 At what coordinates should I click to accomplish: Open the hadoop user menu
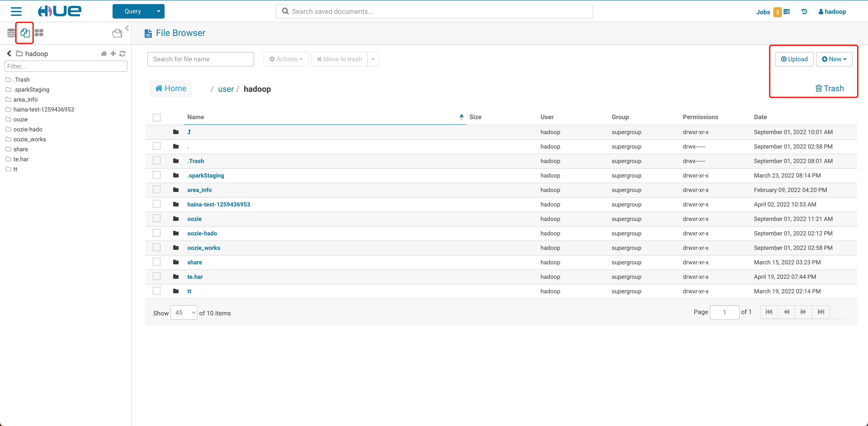[832, 12]
